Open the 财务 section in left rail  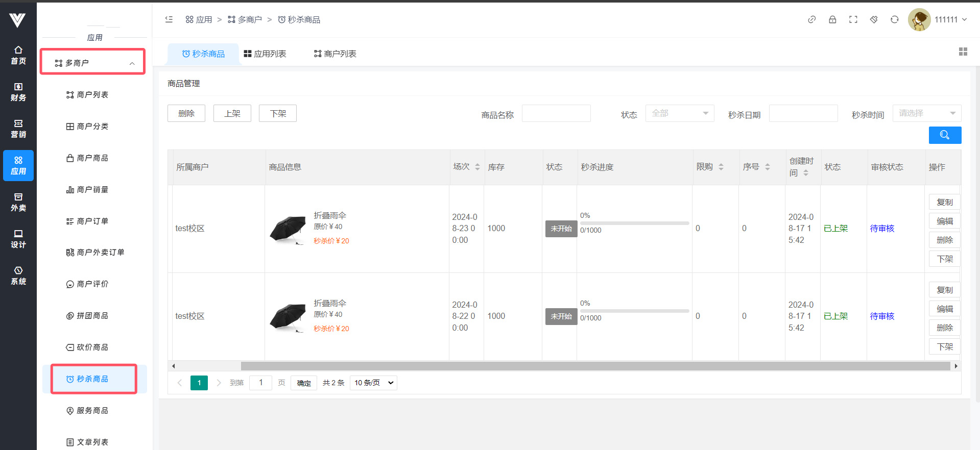tap(18, 92)
